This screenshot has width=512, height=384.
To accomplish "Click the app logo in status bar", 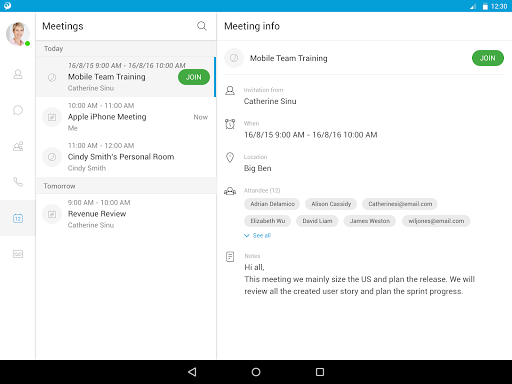I will [x=7, y=6].
